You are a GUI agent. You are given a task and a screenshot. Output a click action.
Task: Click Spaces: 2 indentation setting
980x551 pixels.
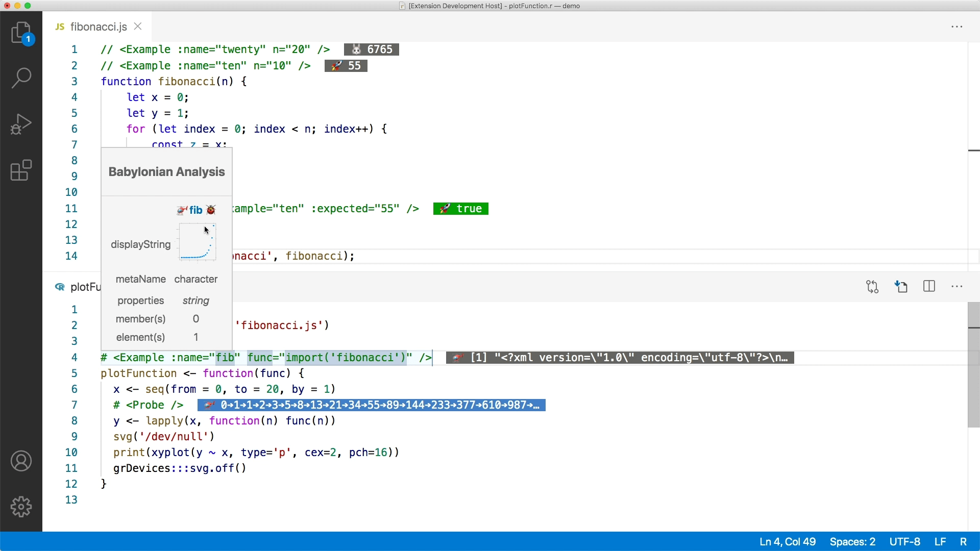click(852, 542)
